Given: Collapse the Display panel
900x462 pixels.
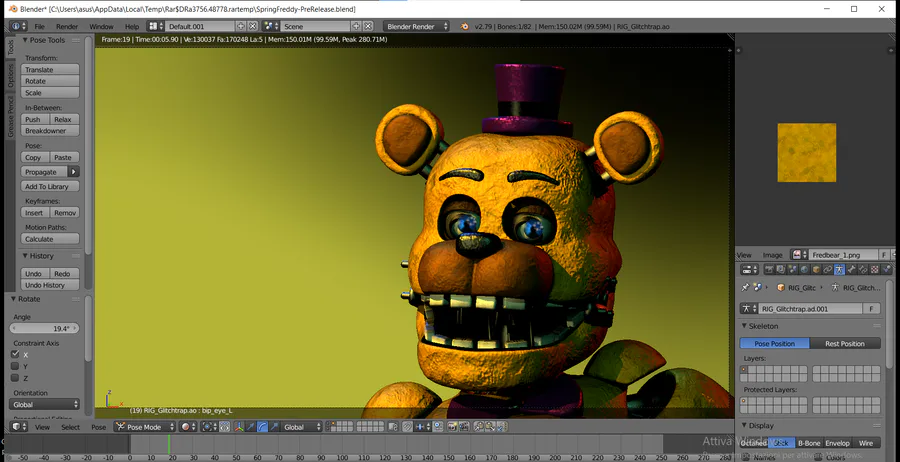Looking at the screenshot, I should tap(744, 425).
